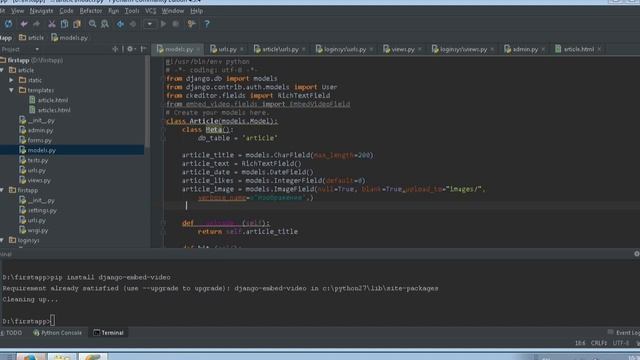Navigate Back with the blue arrow icon

click(120, 24)
